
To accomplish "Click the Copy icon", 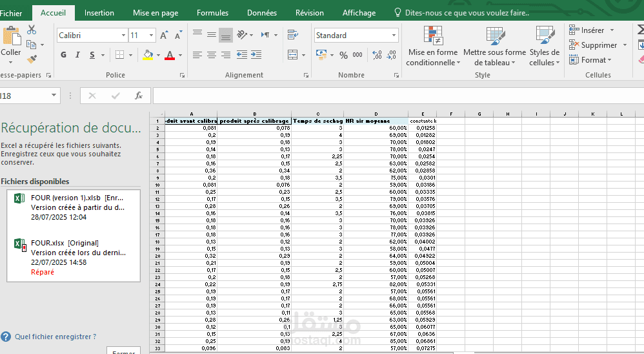I will click(31, 45).
